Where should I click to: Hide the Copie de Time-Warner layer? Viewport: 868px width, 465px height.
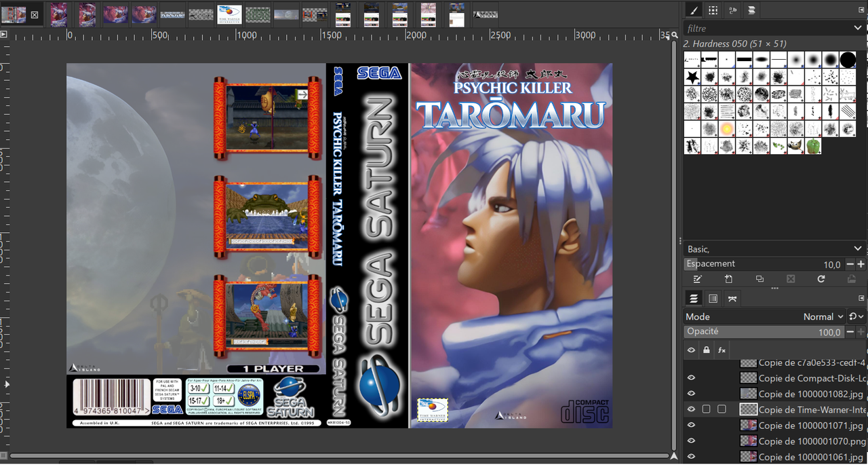click(691, 409)
